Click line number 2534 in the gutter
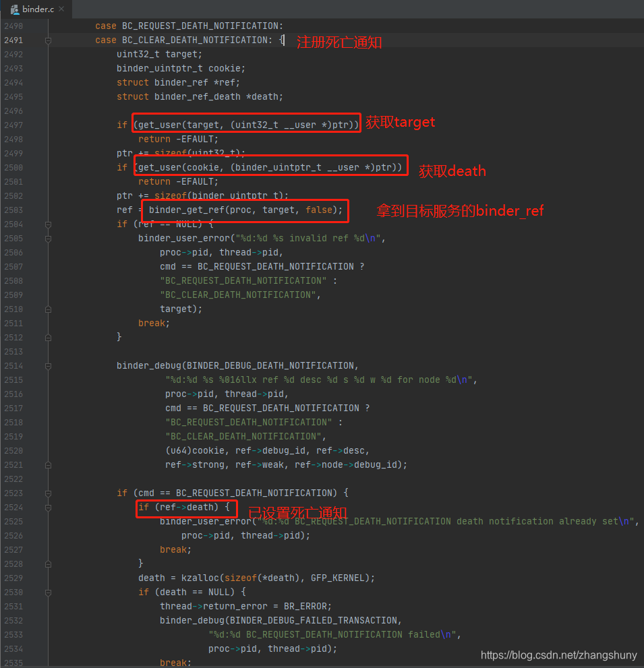The width and height of the screenshot is (644, 668). tap(13, 649)
